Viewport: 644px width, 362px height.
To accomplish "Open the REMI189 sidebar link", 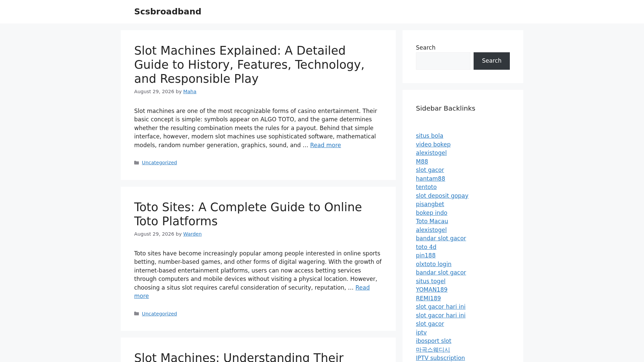I will point(428,298).
